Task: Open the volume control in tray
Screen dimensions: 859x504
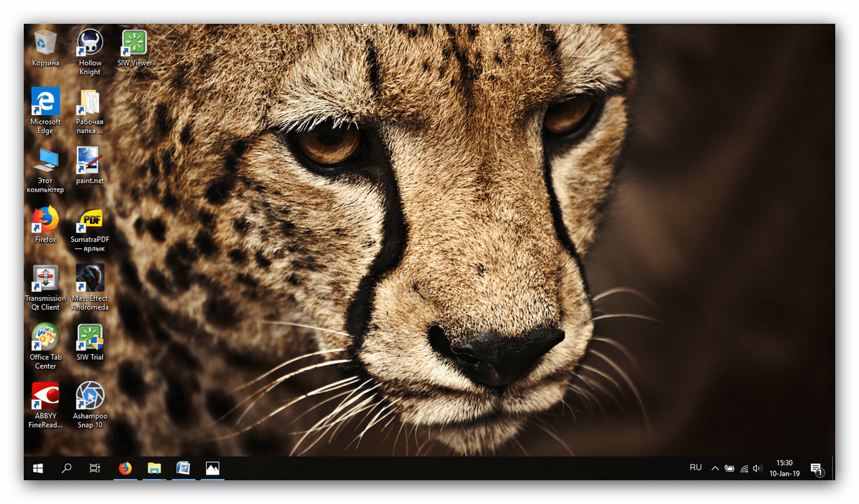Action: pyautogui.click(x=757, y=468)
